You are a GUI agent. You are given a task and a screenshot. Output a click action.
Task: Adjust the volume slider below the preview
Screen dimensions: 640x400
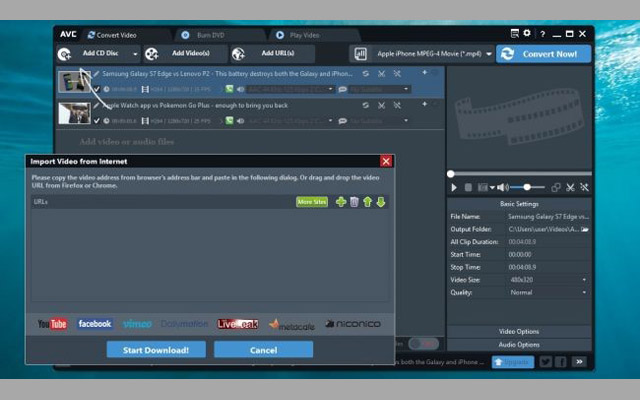click(x=527, y=187)
